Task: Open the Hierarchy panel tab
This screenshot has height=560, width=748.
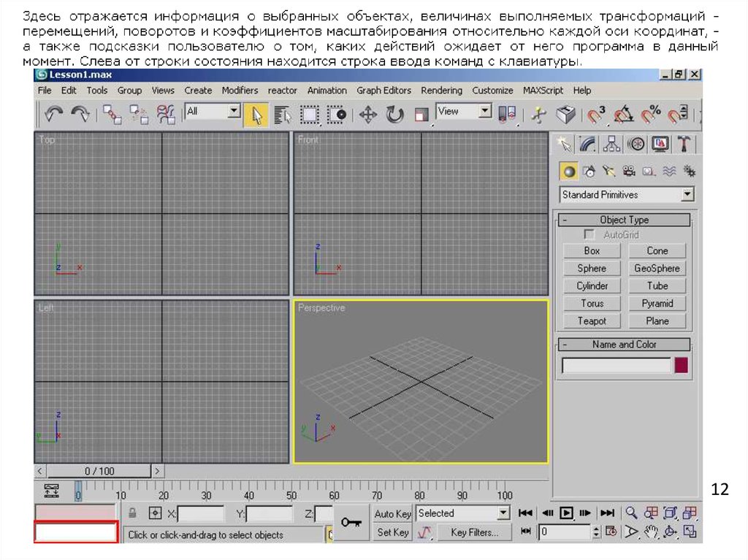Action: coord(612,143)
